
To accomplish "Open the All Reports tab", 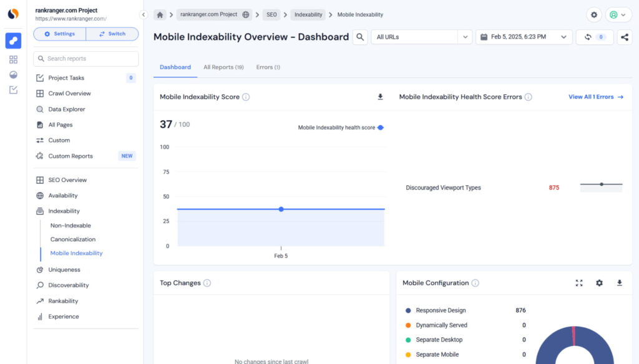I will (223, 67).
